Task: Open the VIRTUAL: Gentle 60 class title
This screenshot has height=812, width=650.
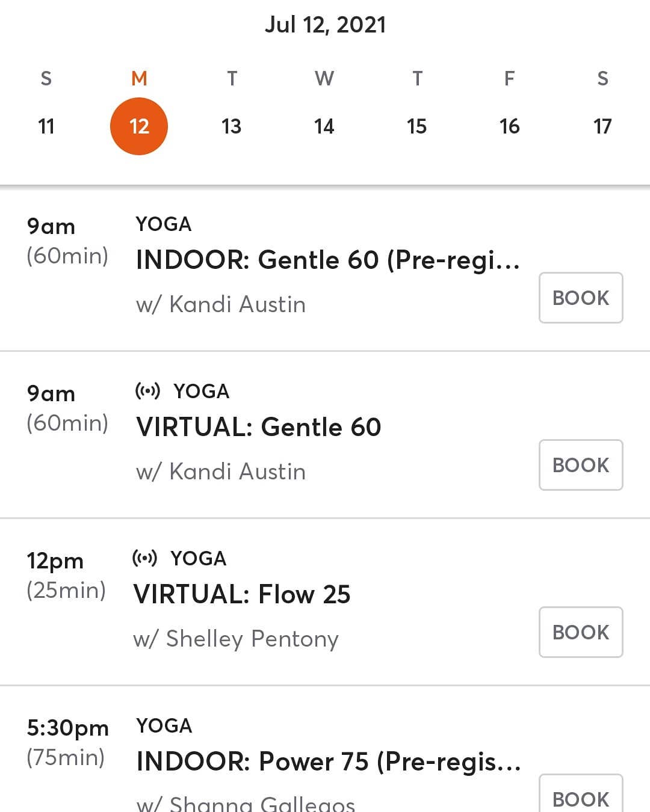Action: click(x=259, y=427)
